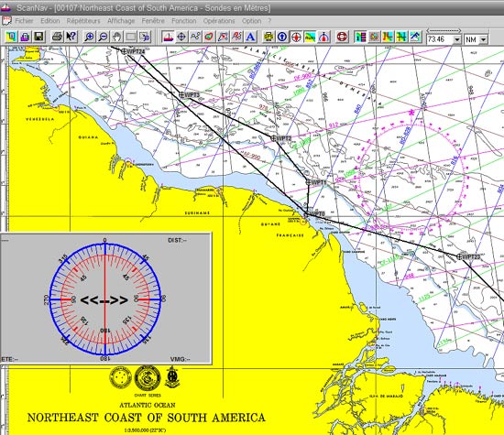The height and width of the screenshot is (435, 504).
Task: Click the blue circle up-arrow icon
Action: [x=282, y=37]
